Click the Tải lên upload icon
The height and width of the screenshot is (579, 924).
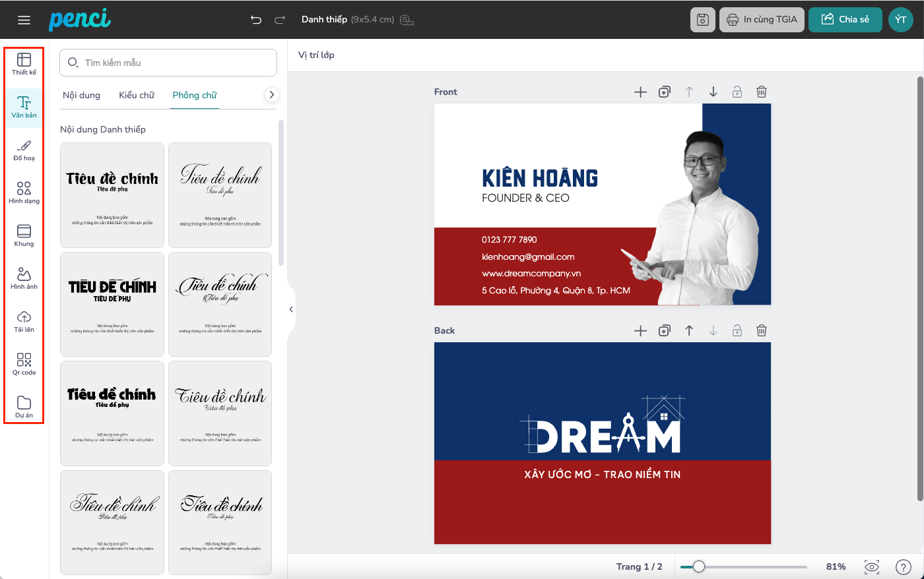tap(24, 321)
